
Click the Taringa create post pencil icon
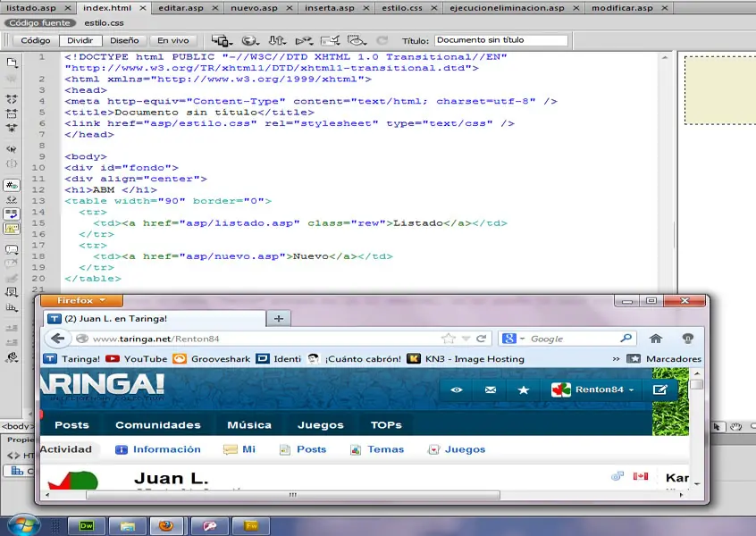659,389
